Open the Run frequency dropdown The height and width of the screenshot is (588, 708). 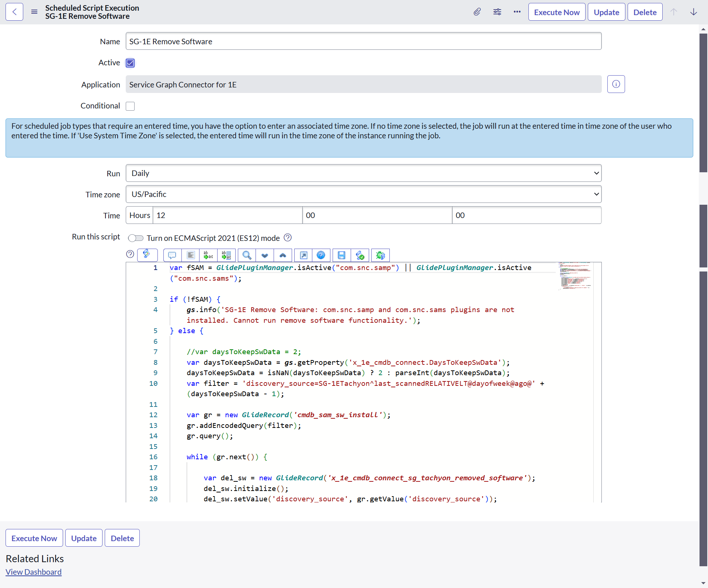point(363,173)
